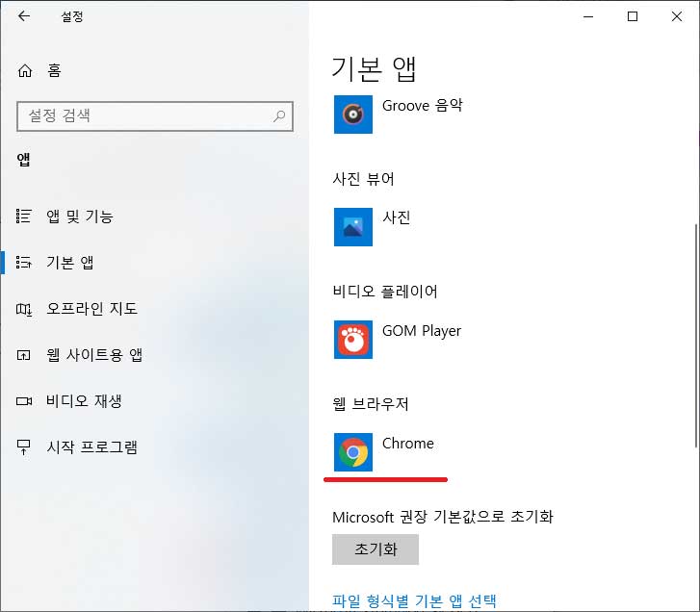Click the GOM Player app icon

coord(353,340)
